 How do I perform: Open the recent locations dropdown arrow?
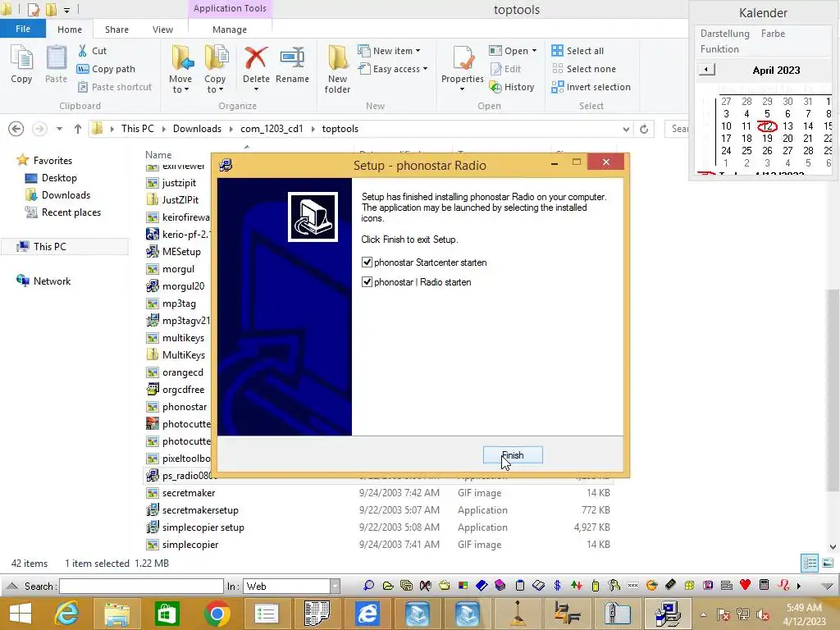pos(59,129)
